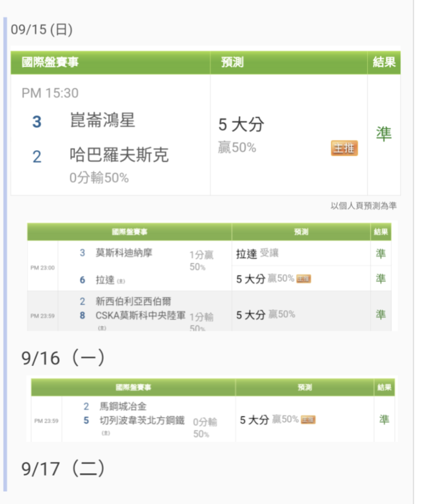
Task: Click the 5 大分 prediction in top match
Action: click(x=241, y=124)
